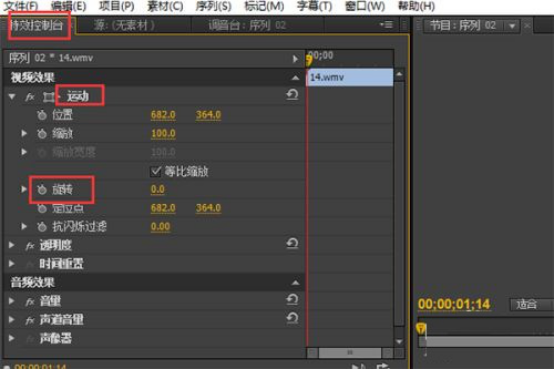This screenshot has height=369, width=554.
Task: Expand the 缩放 property
Action: pos(24,133)
